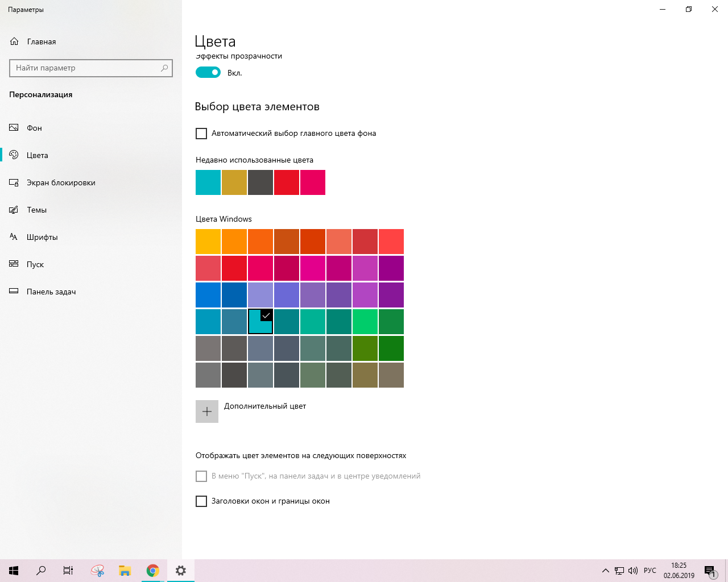Change input language РУС
728x582 pixels.
click(x=650, y=571)
